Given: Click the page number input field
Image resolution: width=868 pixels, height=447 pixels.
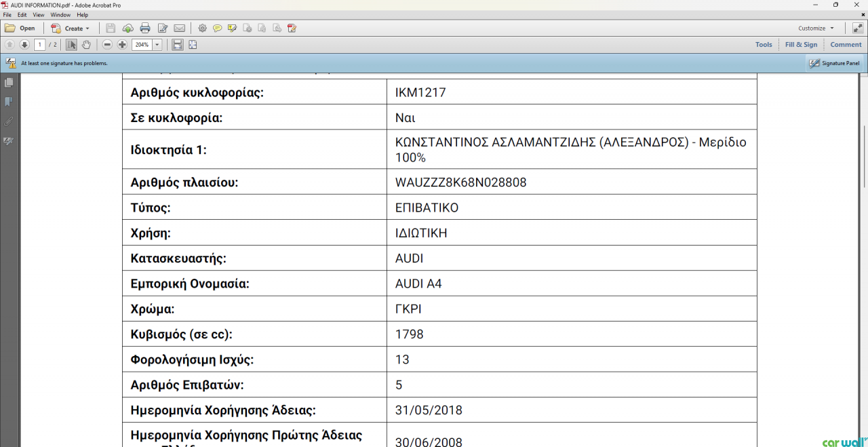Looking at the screenshot, I should click(39, 45).
